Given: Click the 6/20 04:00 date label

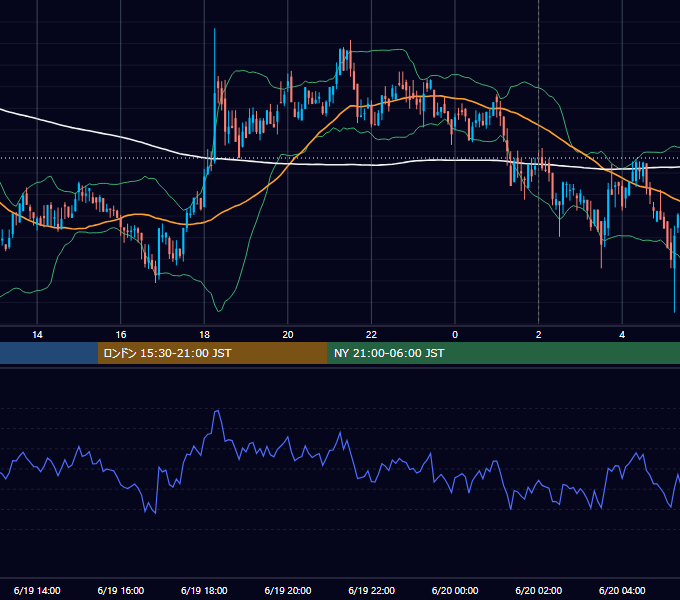Looking at the screenshot, I should (622, 590).
